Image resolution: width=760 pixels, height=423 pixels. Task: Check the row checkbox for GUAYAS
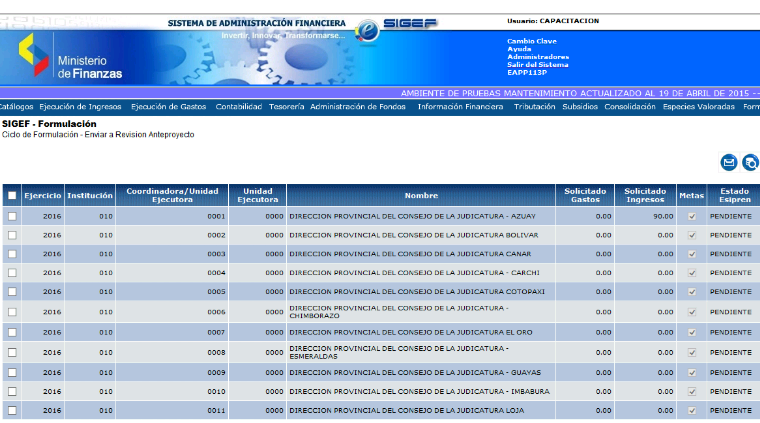pos(12,373)
